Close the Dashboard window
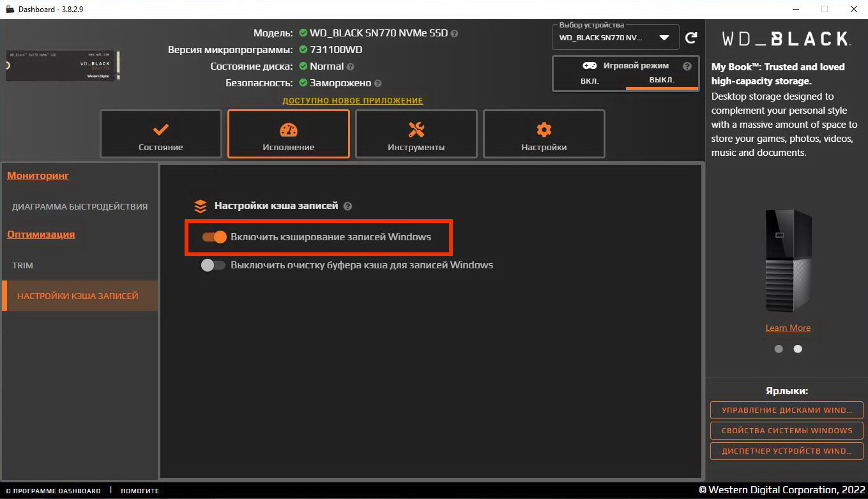The height and width of the screenshot is (499, 868). pos(853,9)
